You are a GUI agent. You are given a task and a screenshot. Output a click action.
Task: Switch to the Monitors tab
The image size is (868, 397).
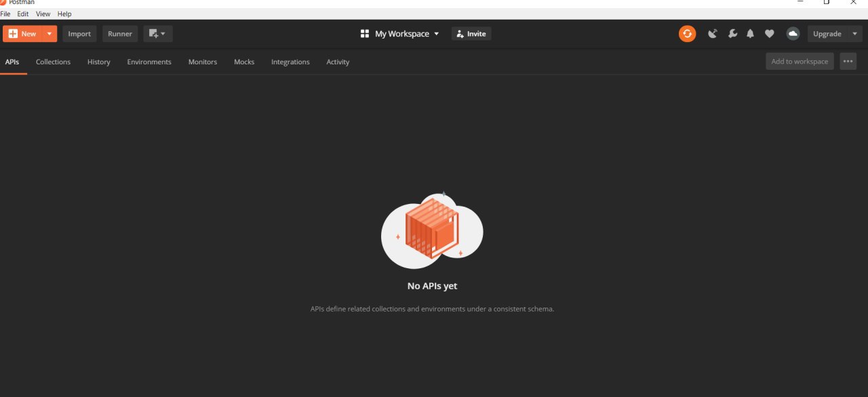point(203,62)
